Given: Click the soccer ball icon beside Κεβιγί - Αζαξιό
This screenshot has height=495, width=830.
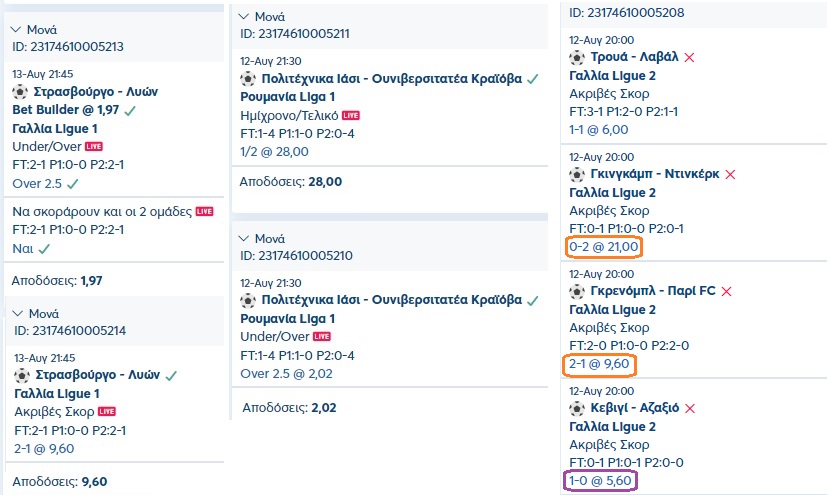Looking at the screenshot, I should click(577, 408).
